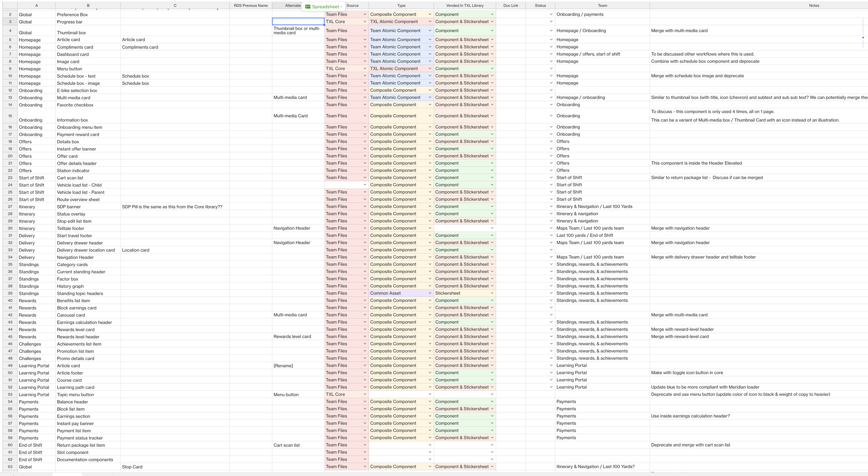This screenshot has width=868, height=476.
Task: Select column C header
Action: pyautogui.click(x=175, y=6)
